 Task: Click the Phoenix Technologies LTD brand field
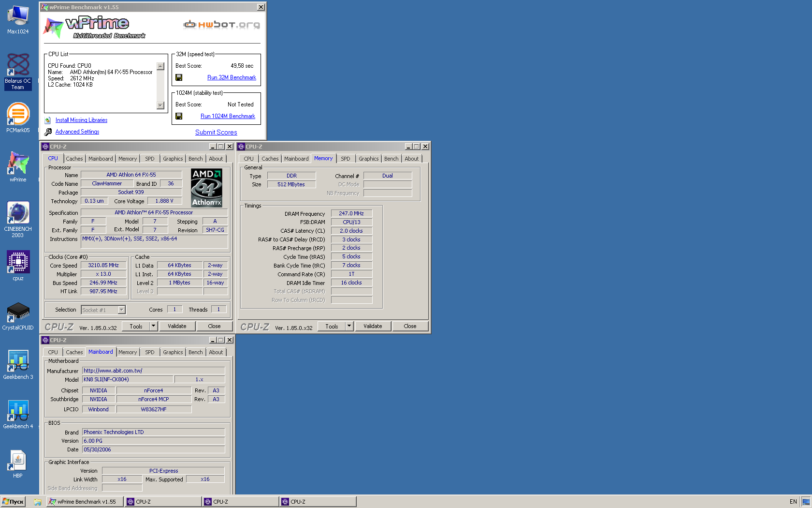pyautogui.click(x=153, y=432)
